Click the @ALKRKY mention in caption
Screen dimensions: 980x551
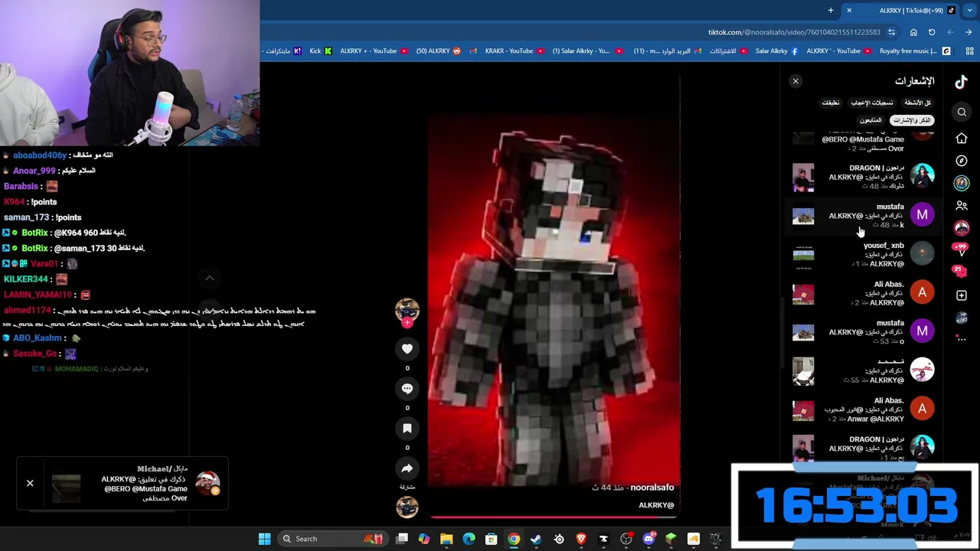656,505
